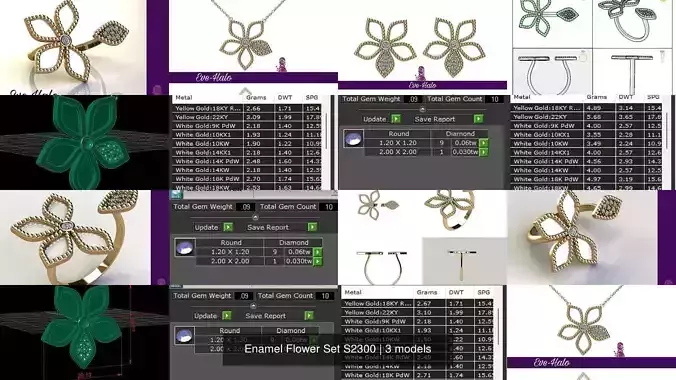This screenshot has height=380, width=676.
Task: Click Save Report's green arrow in panel behind caption
Action: (x=309, y=316)
